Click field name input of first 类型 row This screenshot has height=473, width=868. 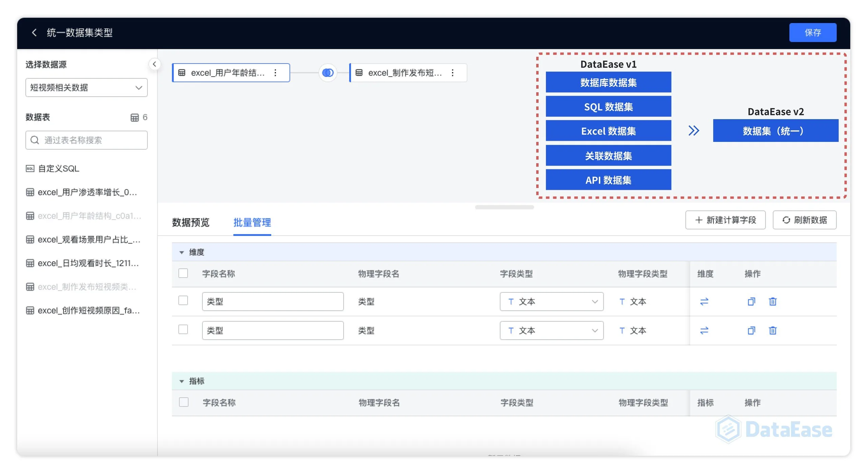coord(273,301)
